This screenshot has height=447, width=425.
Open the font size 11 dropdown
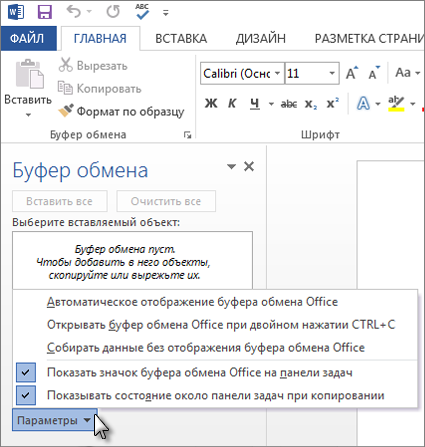[x=332, y=73]
